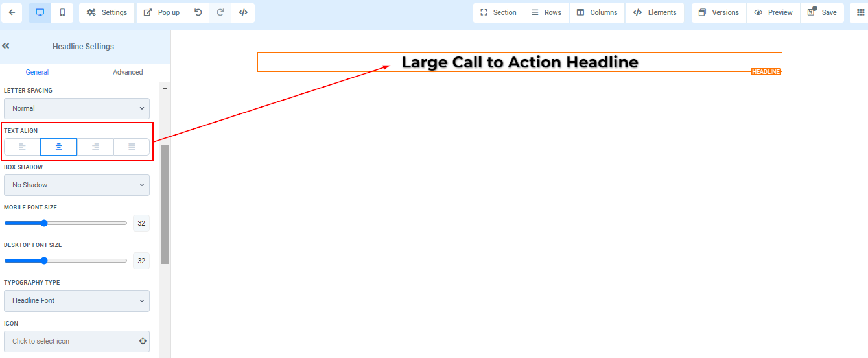Select the left text align icon
868x358 pixels.
coord(22,147)
